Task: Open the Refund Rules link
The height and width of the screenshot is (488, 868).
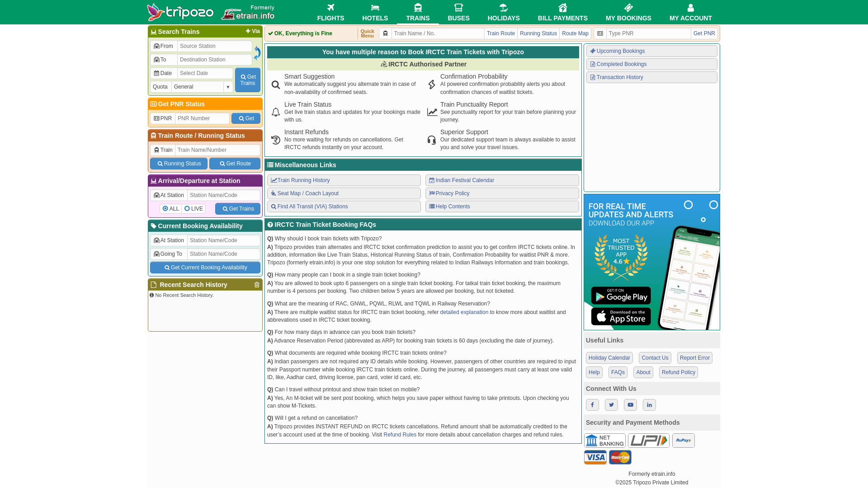Action: 400,435
